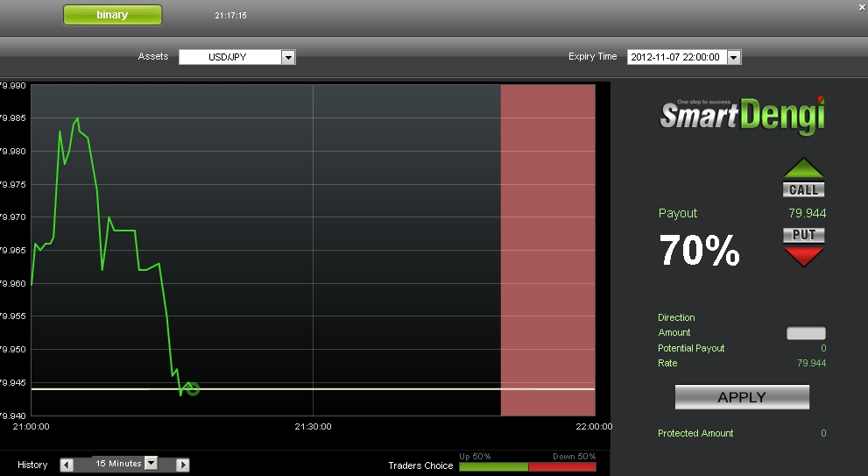Click the Rate value 79.944
Screen dimensions: 868x476
pyautogui.click(x=812, y=363)
